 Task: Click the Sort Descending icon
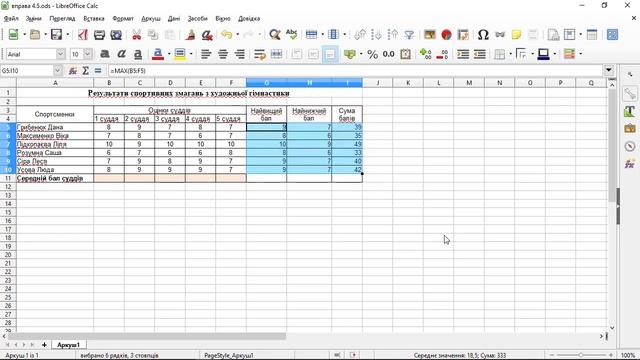[x=393, y=35]
